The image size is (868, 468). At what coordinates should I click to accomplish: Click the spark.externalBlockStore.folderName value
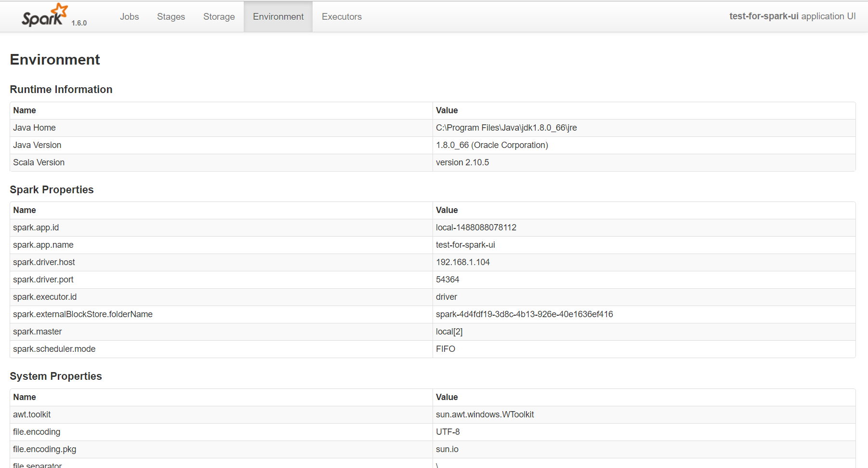524,314
